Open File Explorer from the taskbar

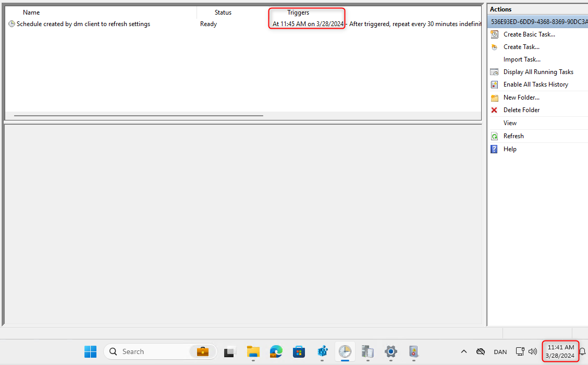click(253, 351)
